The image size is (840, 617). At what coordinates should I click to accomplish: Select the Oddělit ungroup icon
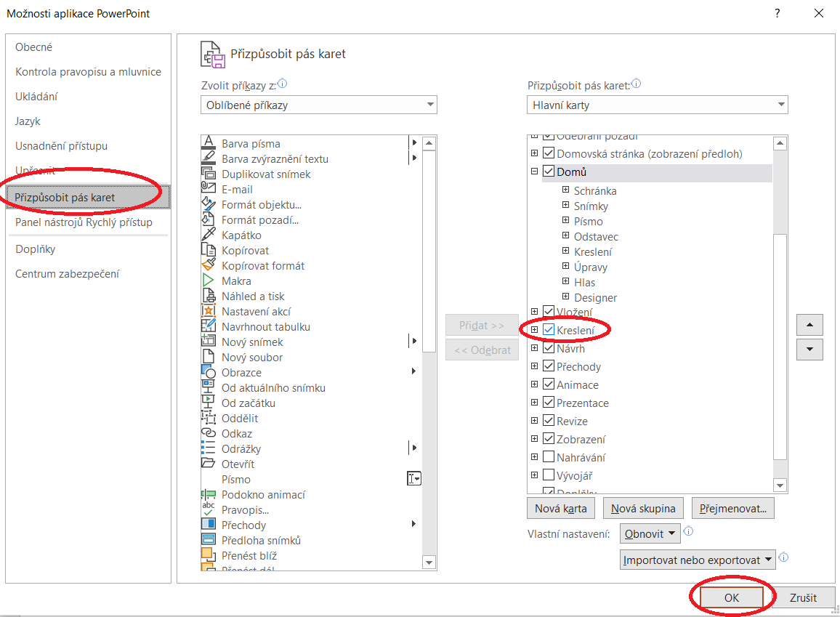point(208,418)
